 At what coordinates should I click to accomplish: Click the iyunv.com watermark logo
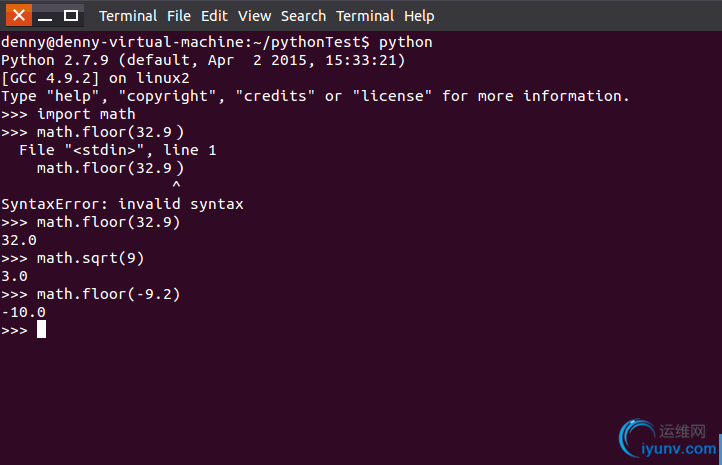click(x=668, y=438)
